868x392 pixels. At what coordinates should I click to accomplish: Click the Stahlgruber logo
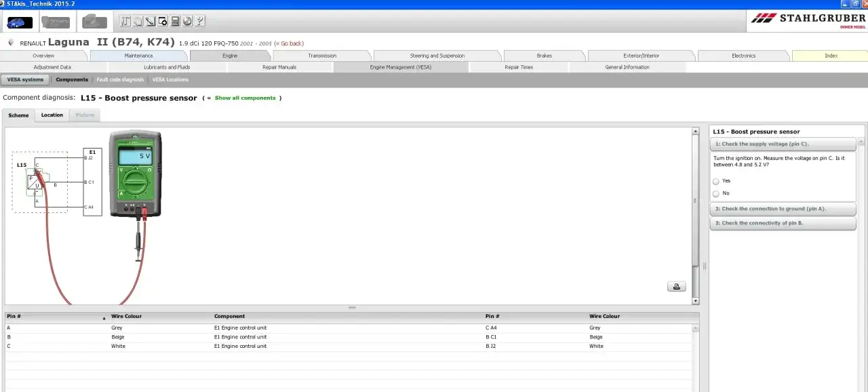[808, 20]
